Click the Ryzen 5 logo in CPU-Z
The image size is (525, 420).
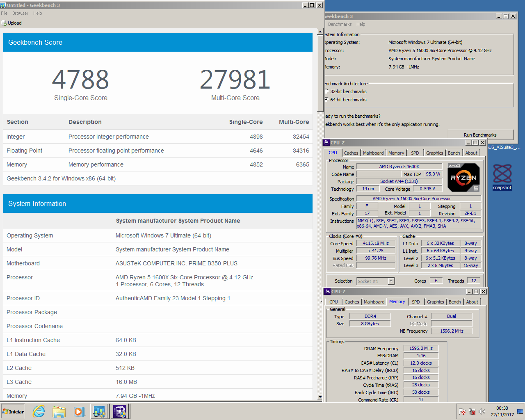pos(463,178)
